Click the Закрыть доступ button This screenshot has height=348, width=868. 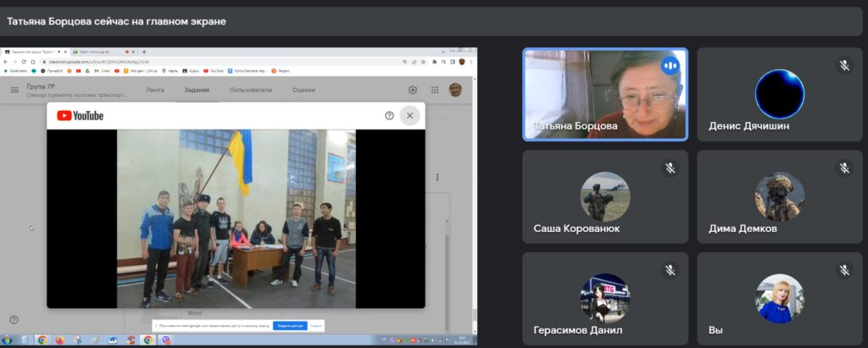click(290, 326)
